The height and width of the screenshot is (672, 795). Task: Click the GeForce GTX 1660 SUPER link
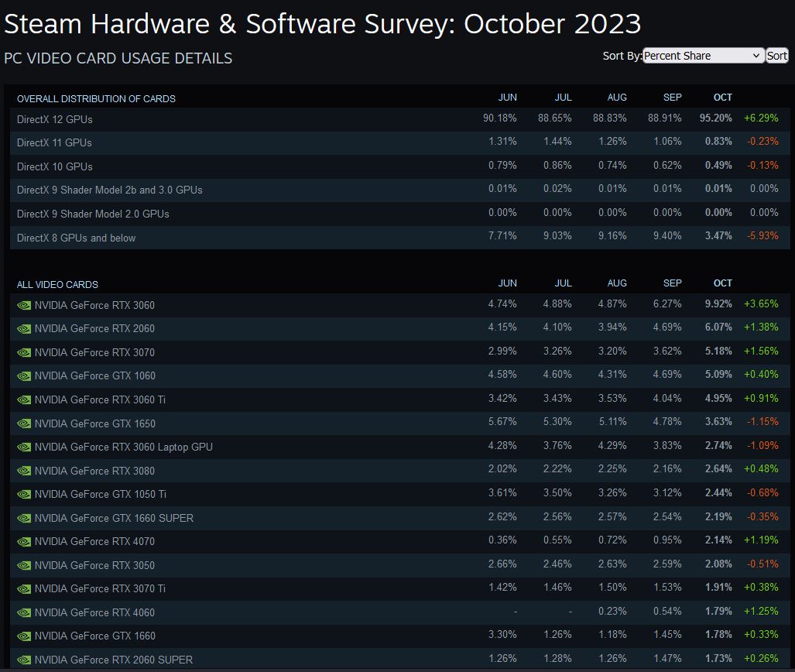pos(105,517)
